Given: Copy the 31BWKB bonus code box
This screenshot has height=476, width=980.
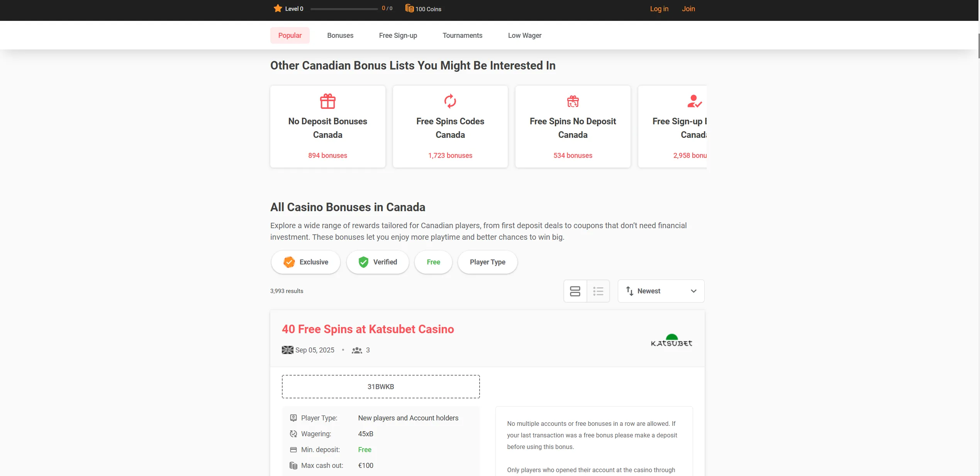Looking at the screenshot, I should point(381,386).
